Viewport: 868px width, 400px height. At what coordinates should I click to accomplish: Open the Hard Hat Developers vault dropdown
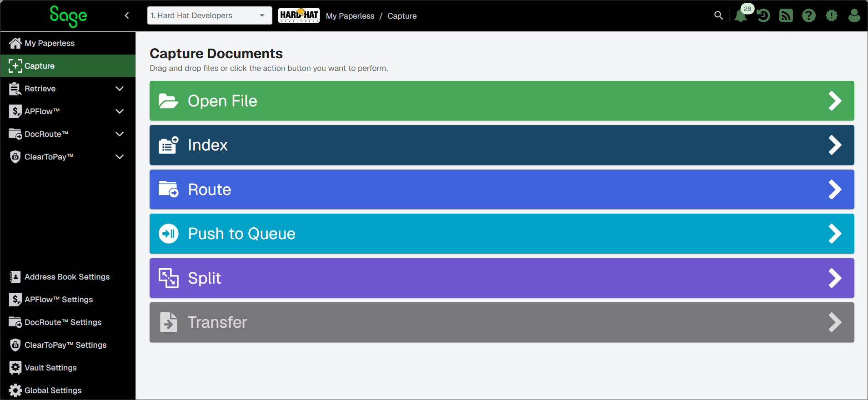point(210,15)
